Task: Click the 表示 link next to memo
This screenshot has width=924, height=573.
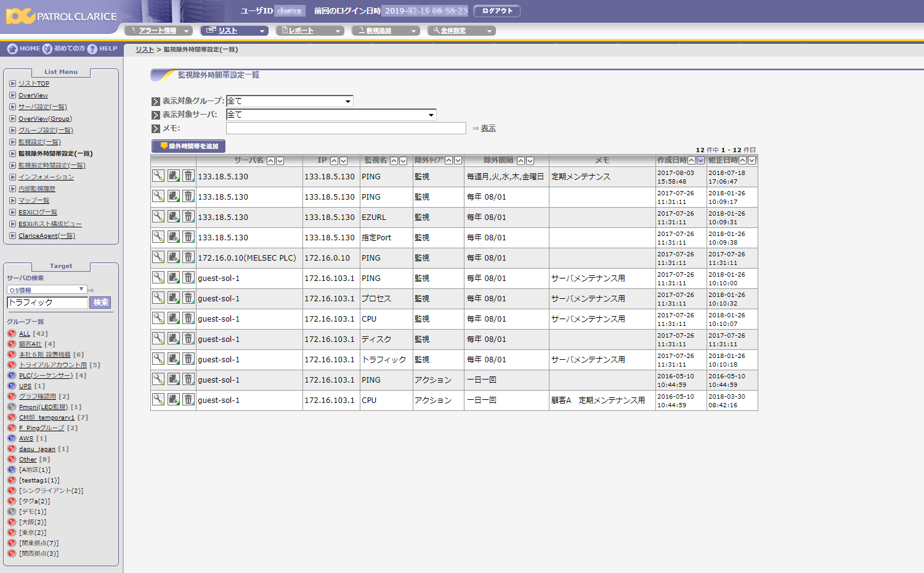Action: coord(488,128)
